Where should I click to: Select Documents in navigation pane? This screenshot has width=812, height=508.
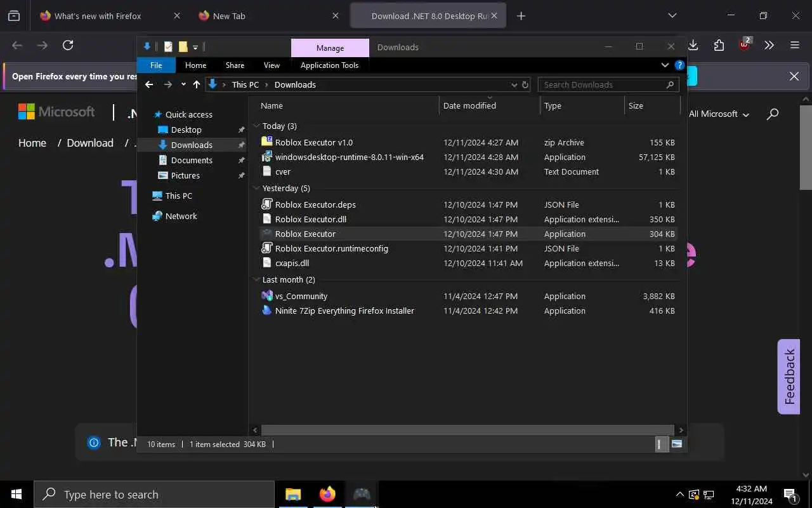pyautogui.click(x=192, y=160)
